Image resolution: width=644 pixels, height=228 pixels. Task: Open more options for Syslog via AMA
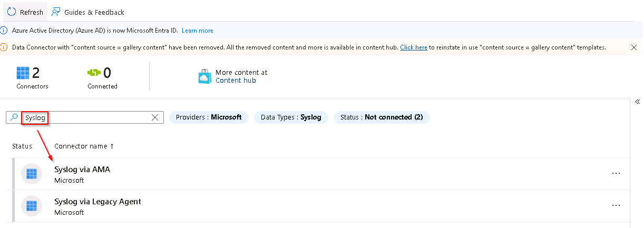coord(616,173)
